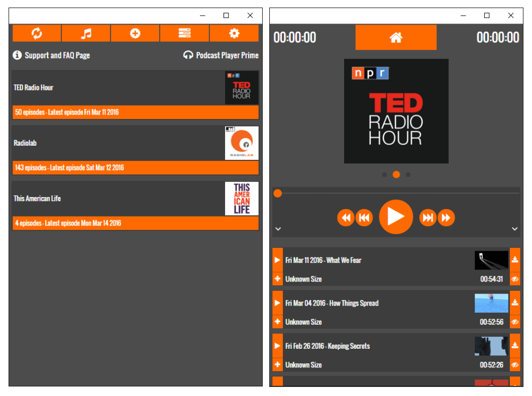The height and width of the screenshot is (396, 532).
Task: Expand the left chevron under player controls
Action: [278, 229]
